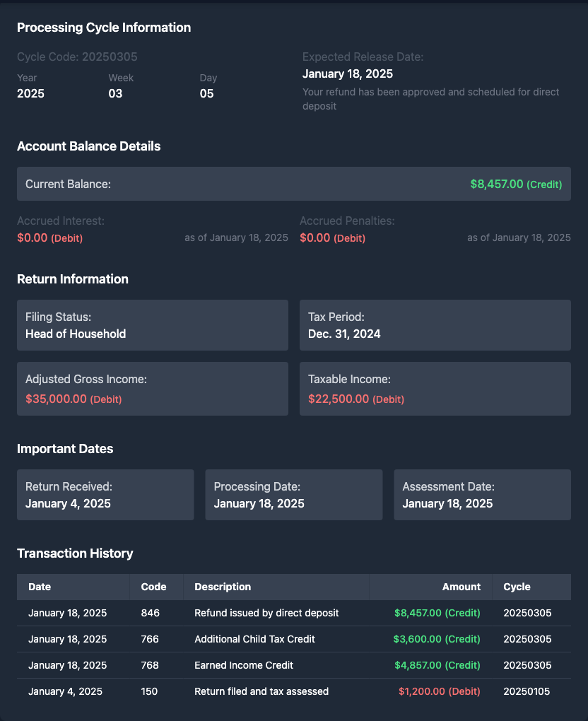Click the Expected Release Date value
The image size is (588, 721).
click(x=348, y=74)
